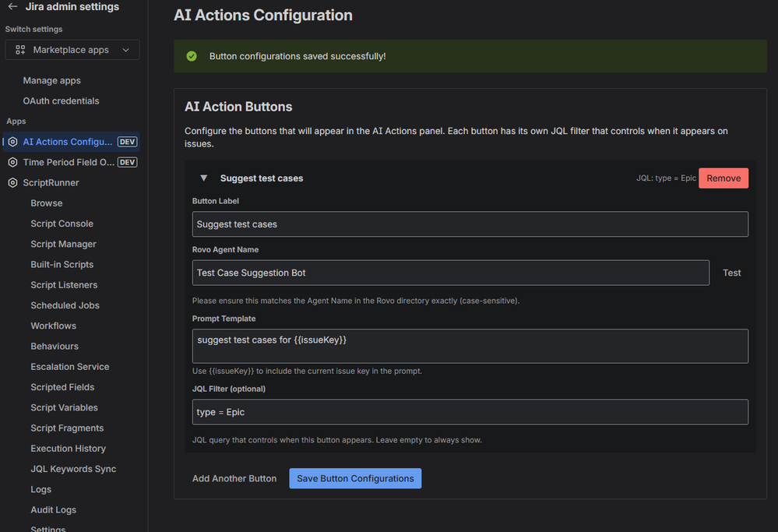Navigate to Scheduled Jobs

pos(65,305)
